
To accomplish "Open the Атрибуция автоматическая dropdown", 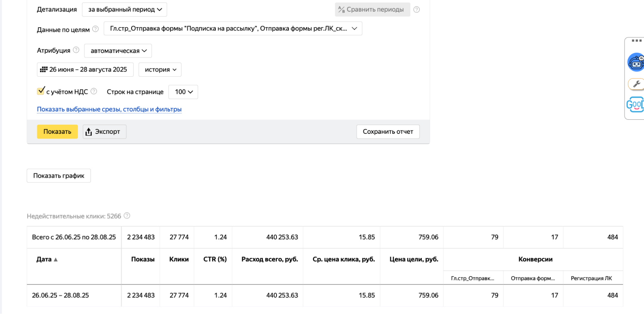I will (118, 51).
